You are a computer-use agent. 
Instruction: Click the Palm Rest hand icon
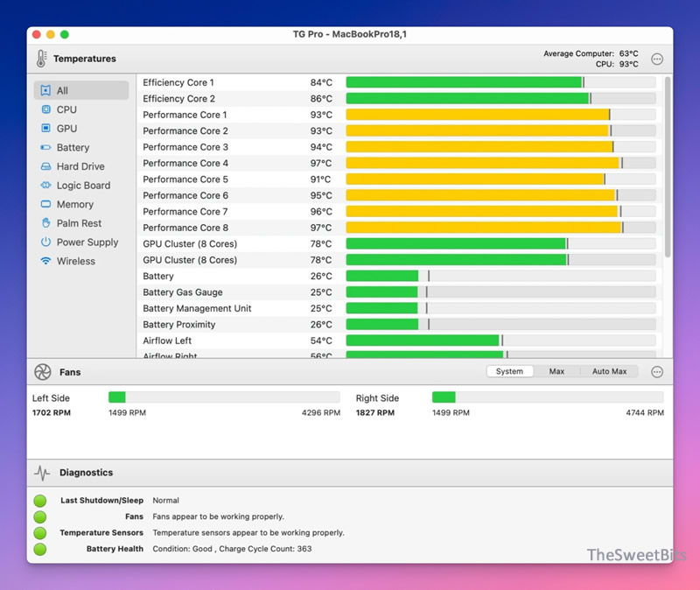click(x=45, y=222)
